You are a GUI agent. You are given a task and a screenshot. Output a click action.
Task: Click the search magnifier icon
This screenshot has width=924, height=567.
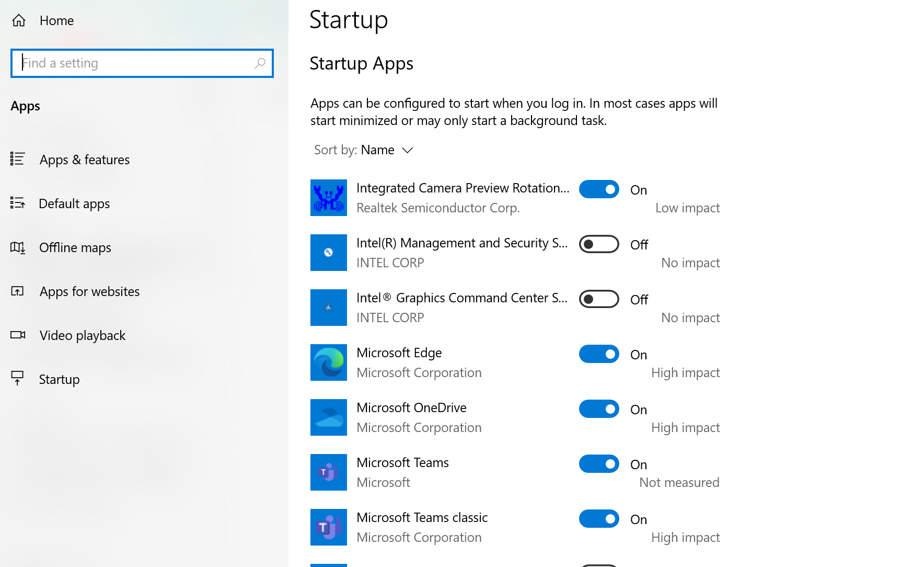pyautogui.click(x=260, y=63)
